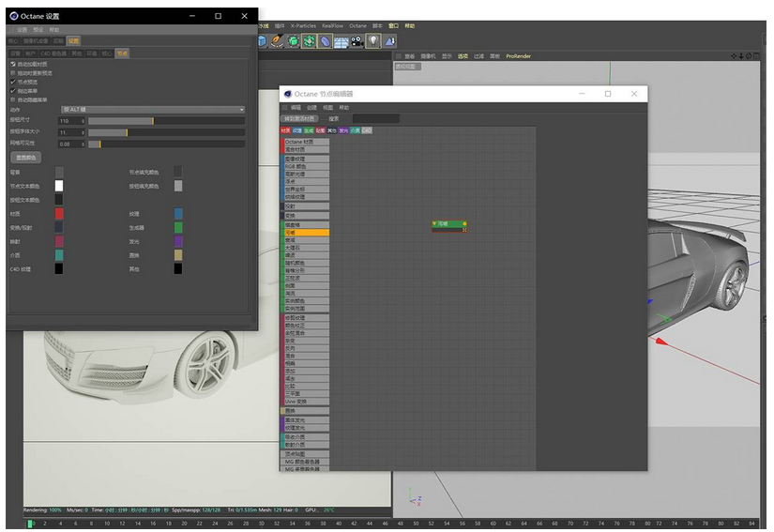
Task: Adjust the 按钮尺寸 slider
Action: tap(166, 121)
